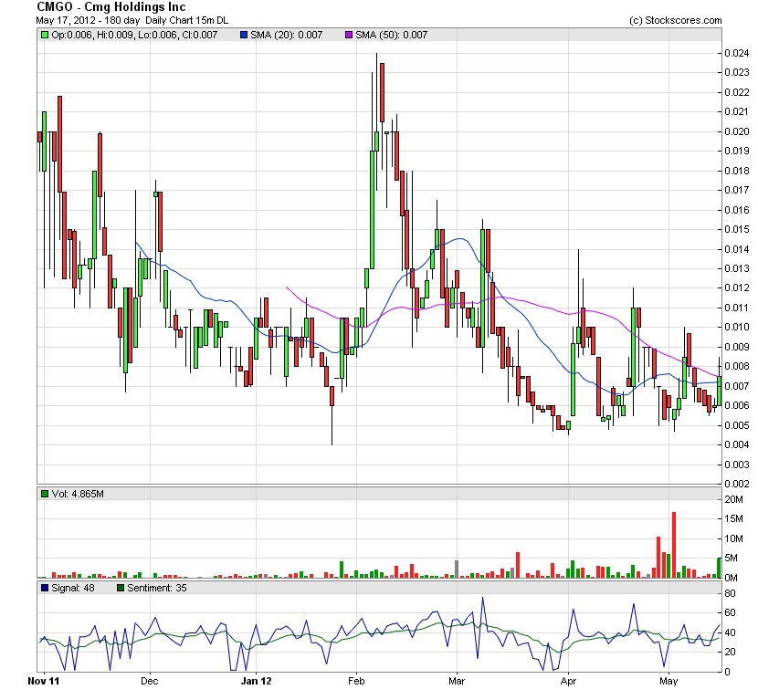758x700 pixels.
Task: Click the 'Apr' date axis label
Action: pos(568,681)
